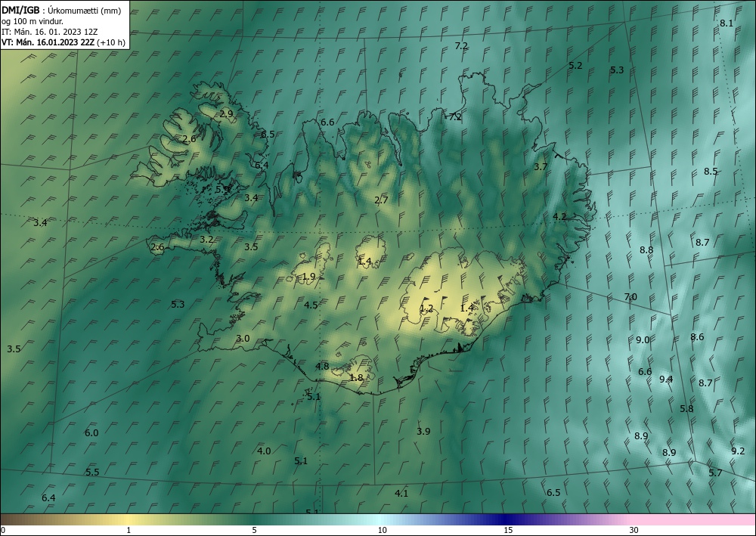Click the 6.0 value label
Viewport: 756px width, 536px height.
point(91,433)
